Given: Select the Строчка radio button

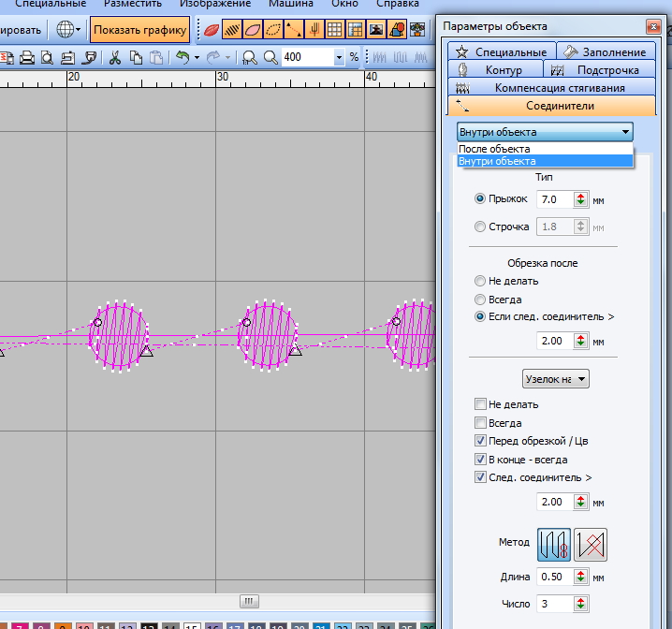Looking at the screenshot, I should click(x=481, y=227).
